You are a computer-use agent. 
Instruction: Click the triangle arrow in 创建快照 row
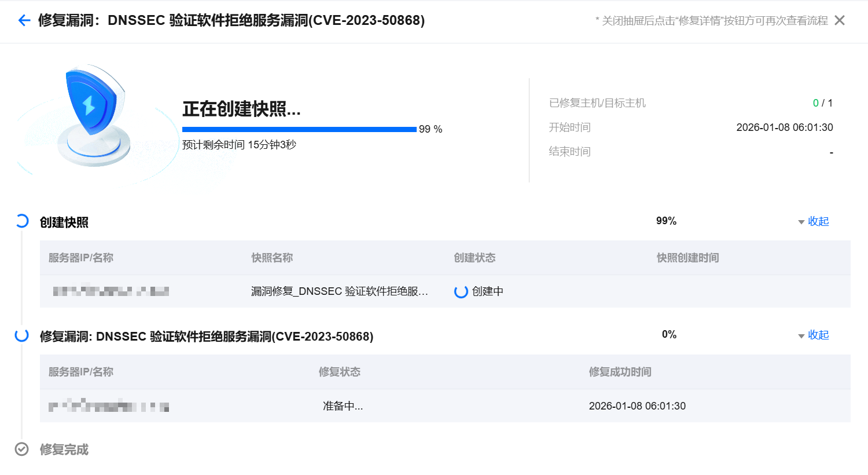[801, 222]
